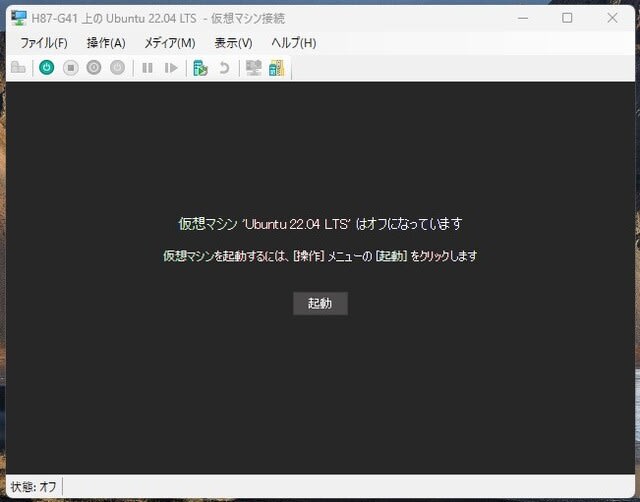Click the Reset step-play toolbar icon
Screen dimensions: 640x502
click(171, 68)
